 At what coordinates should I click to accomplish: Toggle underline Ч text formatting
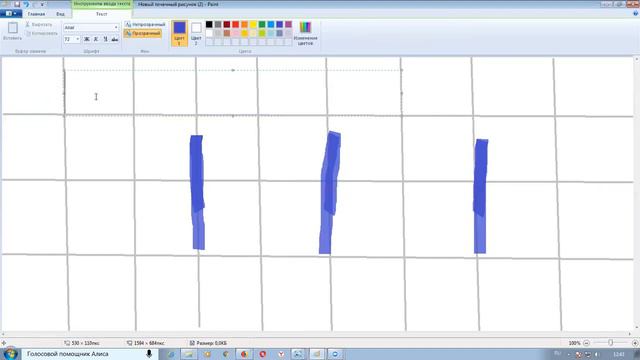point(105,39)
